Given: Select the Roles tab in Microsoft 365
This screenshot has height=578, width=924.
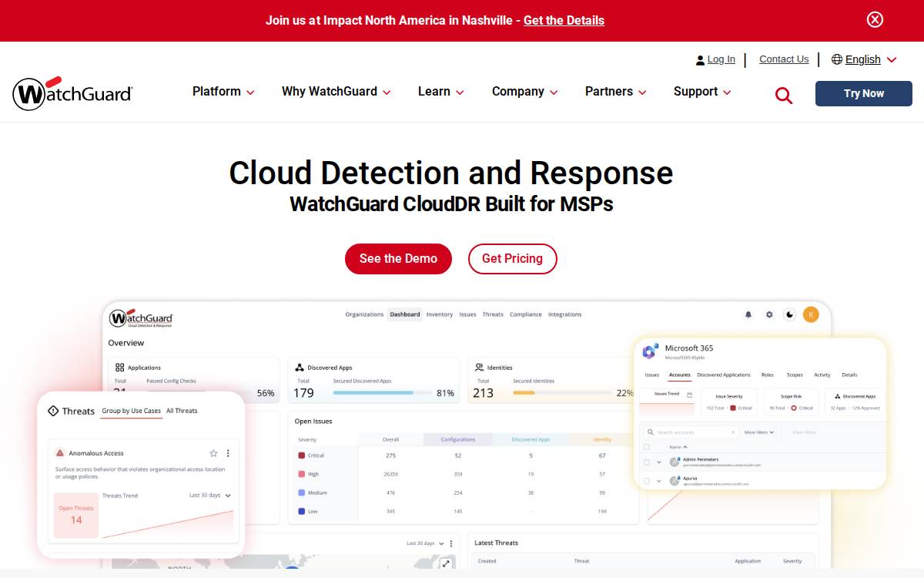Looking at the screenshot, I should point(768,375).
